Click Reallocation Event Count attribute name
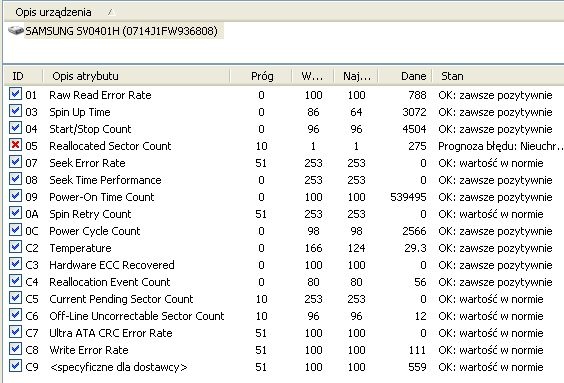 click(x=109, y=282)
